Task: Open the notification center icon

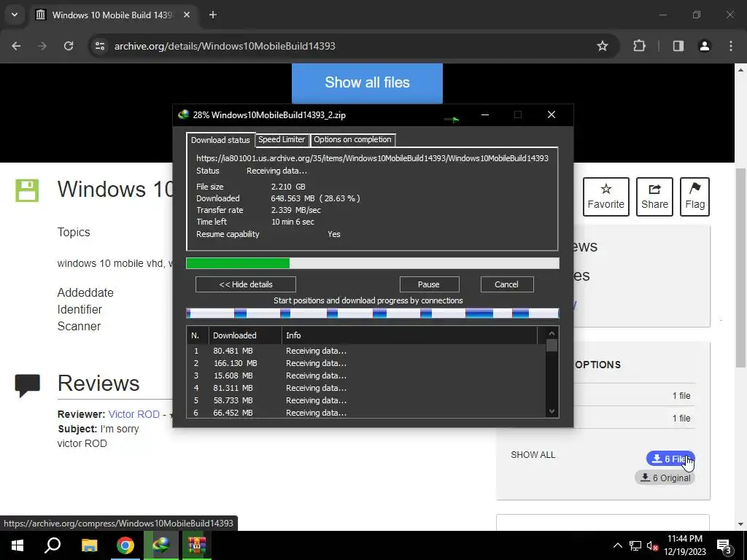Action: click(724, 545)
